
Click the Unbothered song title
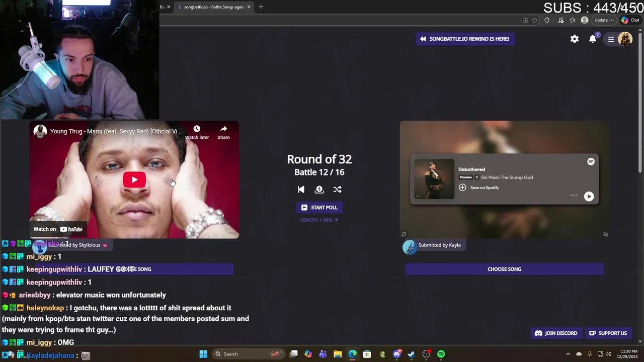point(471,169)
